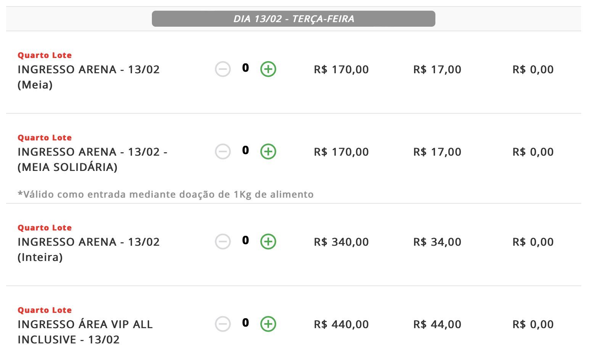Click the Ingresso Área VIP All Inclusive title
Screen dimensions: 593x364
click(85, 332)
